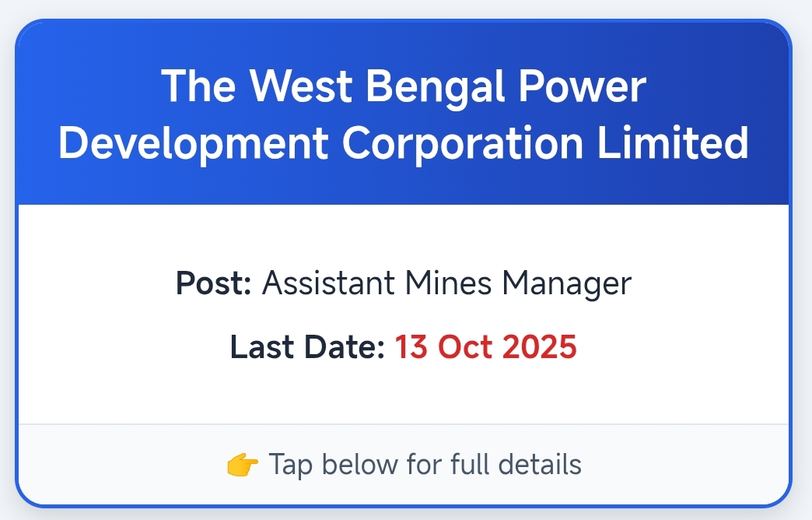Click the bold 'Last Date:' label

pyautogui.click(x=308, y=347)
